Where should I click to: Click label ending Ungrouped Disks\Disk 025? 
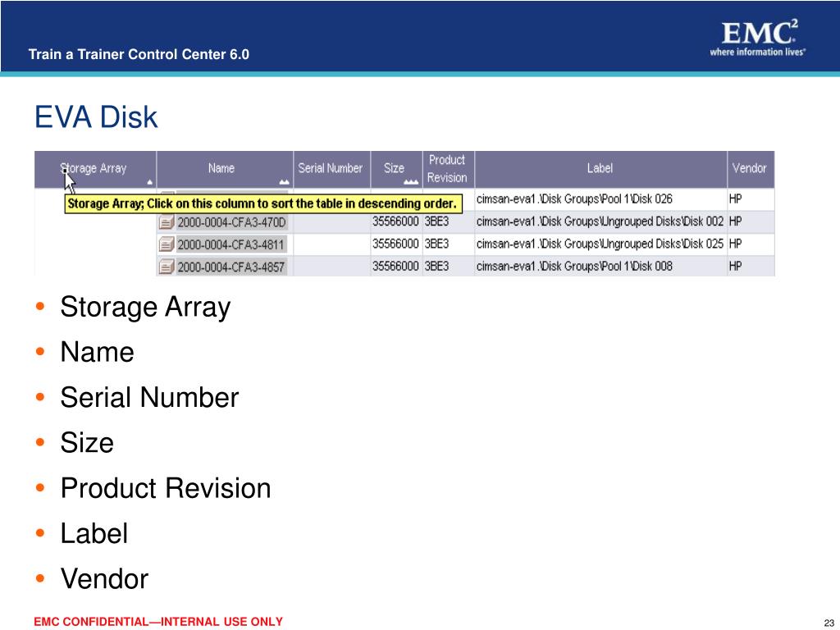tap(600, 244)
